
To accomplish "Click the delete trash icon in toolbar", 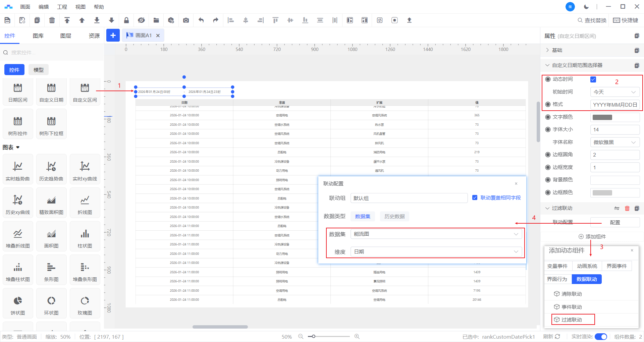I will [52, 20].
